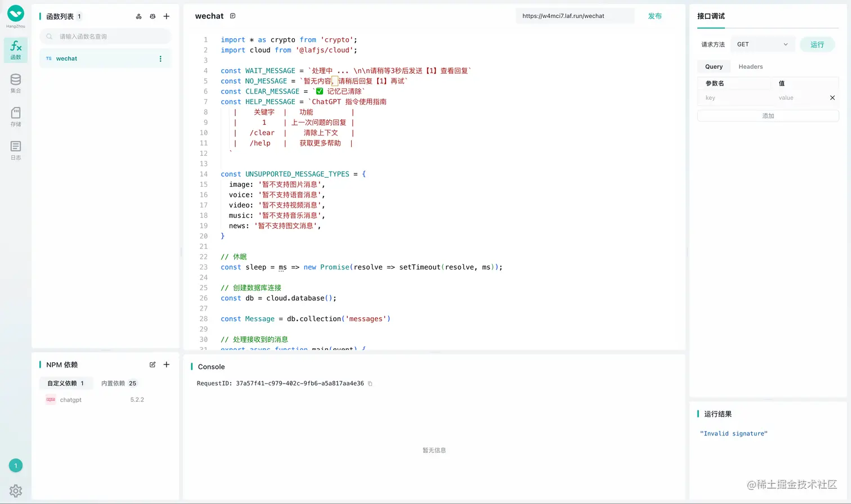The image size is (851, 504).
Task: Open the 集合 (collections) database section
Action: click(x=16, y=83)
